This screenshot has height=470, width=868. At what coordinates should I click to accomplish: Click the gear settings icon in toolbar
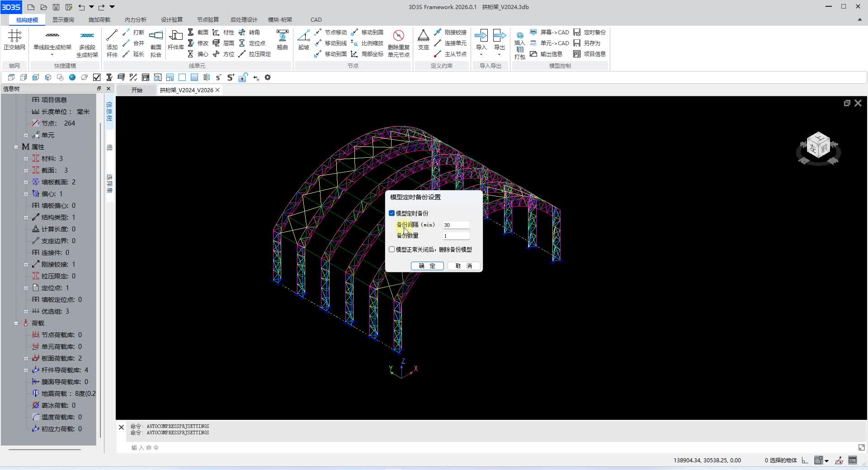[x=268, y=77]
